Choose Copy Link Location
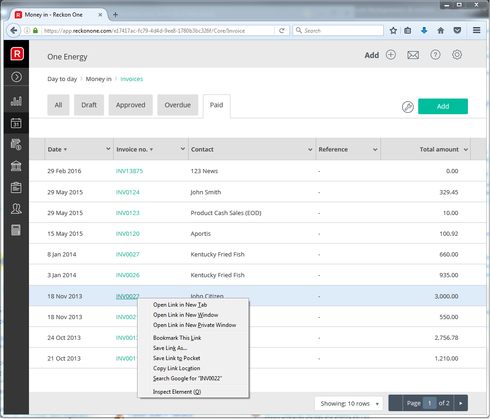The width and height of the screenshot is (490, 419). tap(193, 368)
